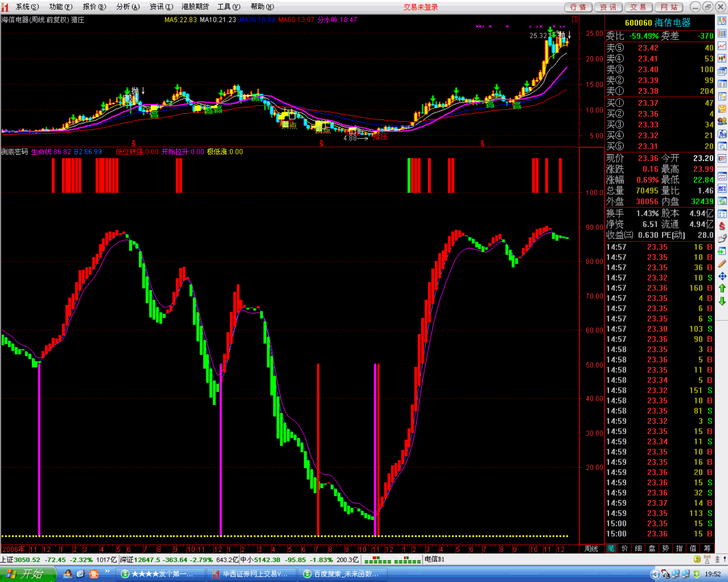The width and height of the screenshot is (728, 582).
Task: Click the wrench/link icon in right sidebar
Action: pyautogui.click(x=722, y=238)
